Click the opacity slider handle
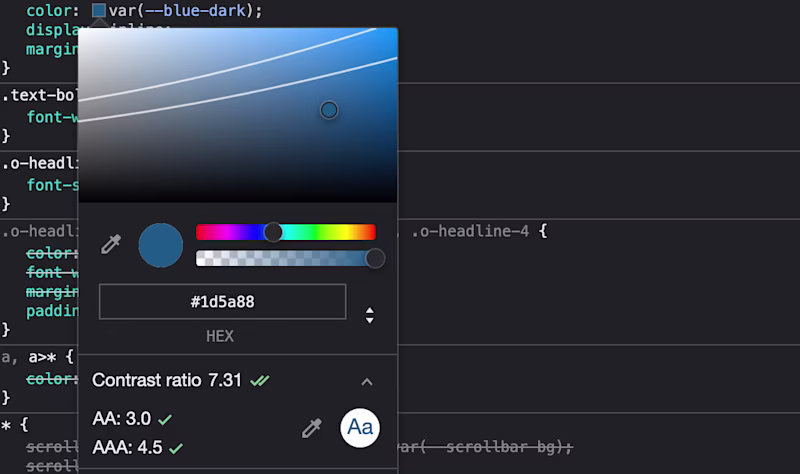The height and width of the screenshot is (474, 800). [x=375, y=258]
